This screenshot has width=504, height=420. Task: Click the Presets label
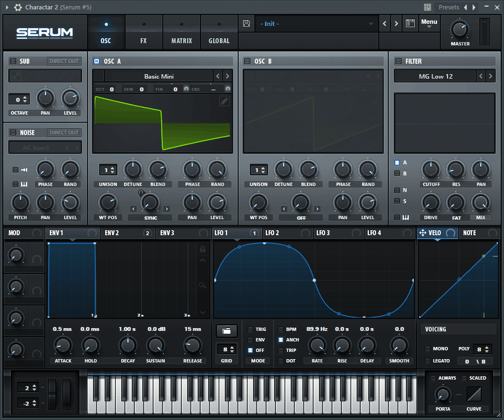point(449,7)
